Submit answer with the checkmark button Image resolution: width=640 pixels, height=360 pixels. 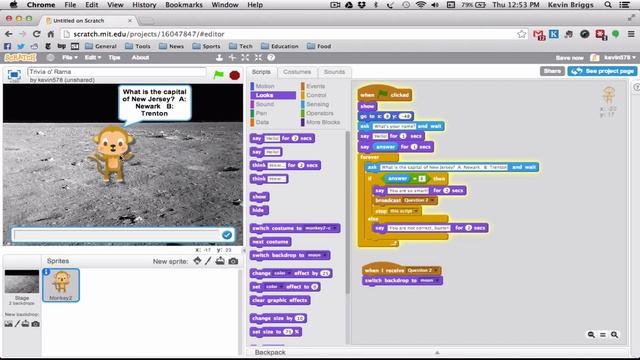227,235
